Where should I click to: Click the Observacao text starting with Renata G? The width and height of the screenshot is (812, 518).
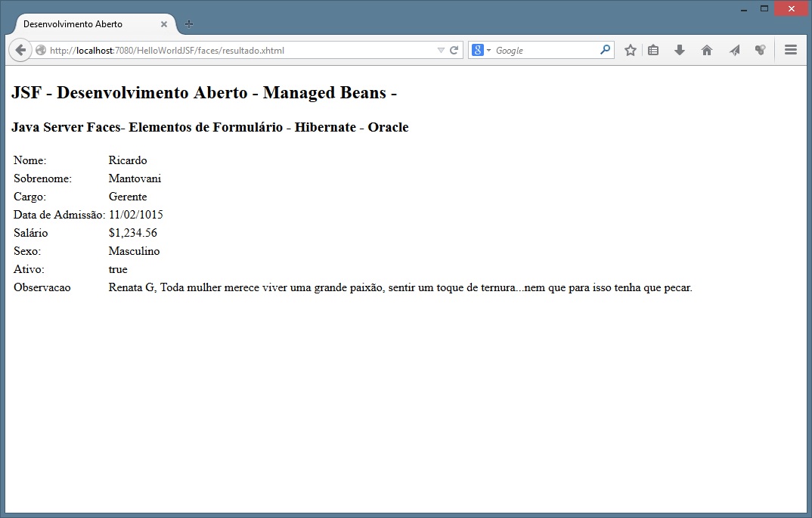400,287
